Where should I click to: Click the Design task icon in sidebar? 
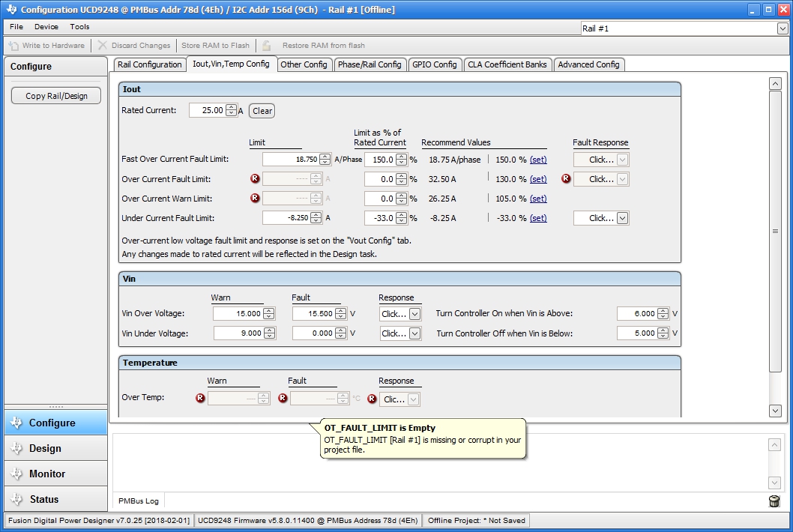click(x=16, y=448)
